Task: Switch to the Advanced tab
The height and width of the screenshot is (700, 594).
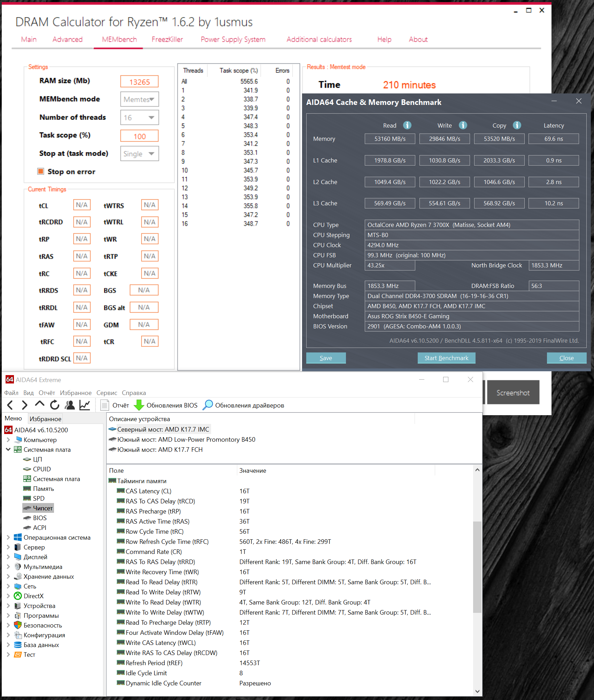Action: point(68,39)
